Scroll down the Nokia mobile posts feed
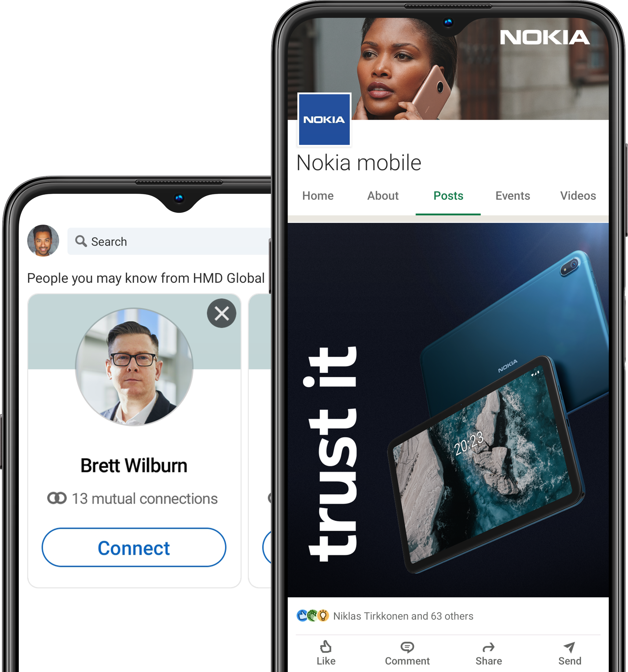The image size is (628, 672). tap(450, 413)
